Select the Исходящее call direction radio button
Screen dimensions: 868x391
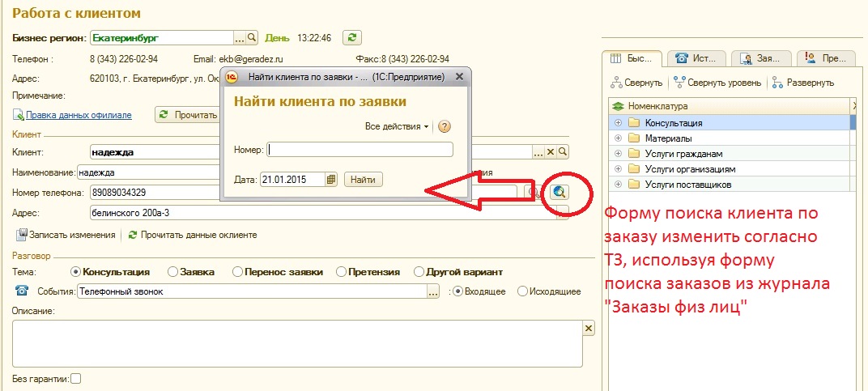coord(522,291)
